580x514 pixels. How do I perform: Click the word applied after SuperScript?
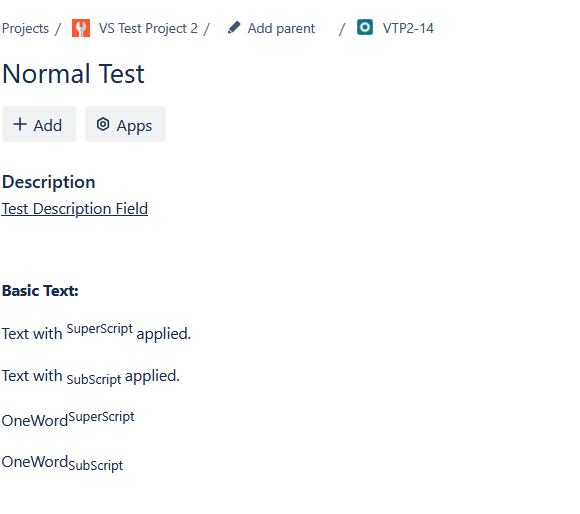[x=163, y=334]
